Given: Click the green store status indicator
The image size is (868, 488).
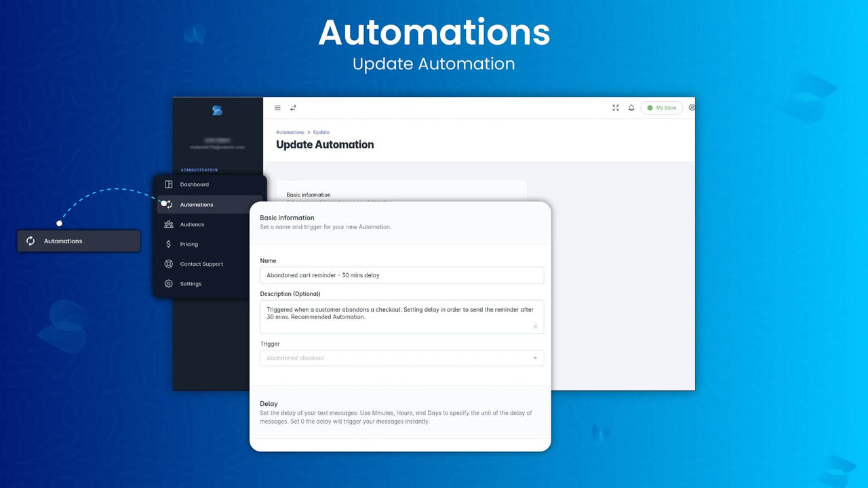Looking at the screenshot, I should coord(650,107).
